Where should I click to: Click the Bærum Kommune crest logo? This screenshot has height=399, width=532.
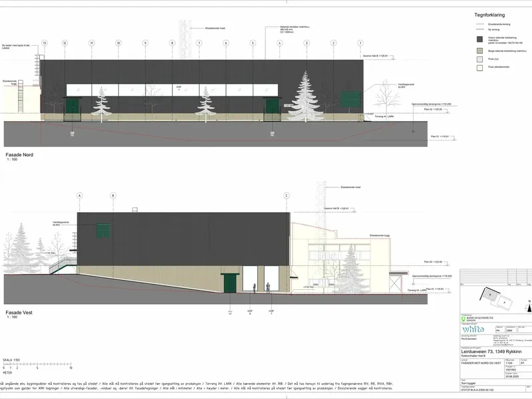pos(464,319)
